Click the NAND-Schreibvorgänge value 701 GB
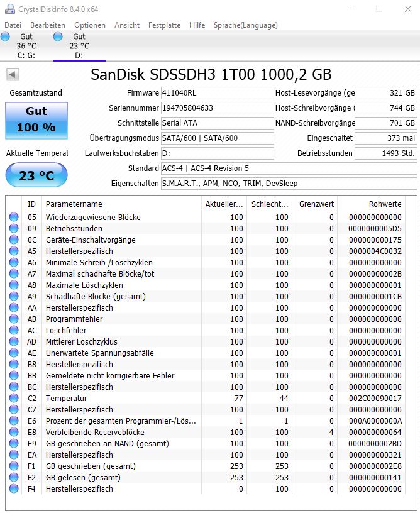This screenshot has height=513, width=420. point(386,123)
